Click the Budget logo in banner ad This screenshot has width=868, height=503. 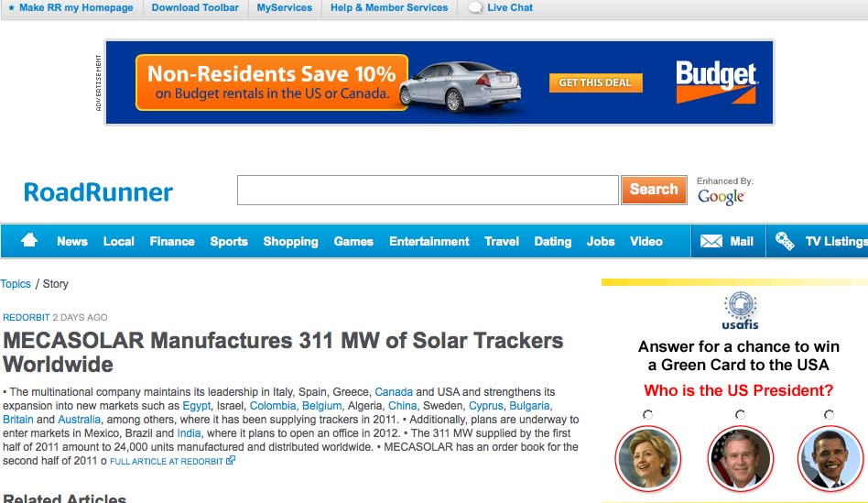coord(716,82)
